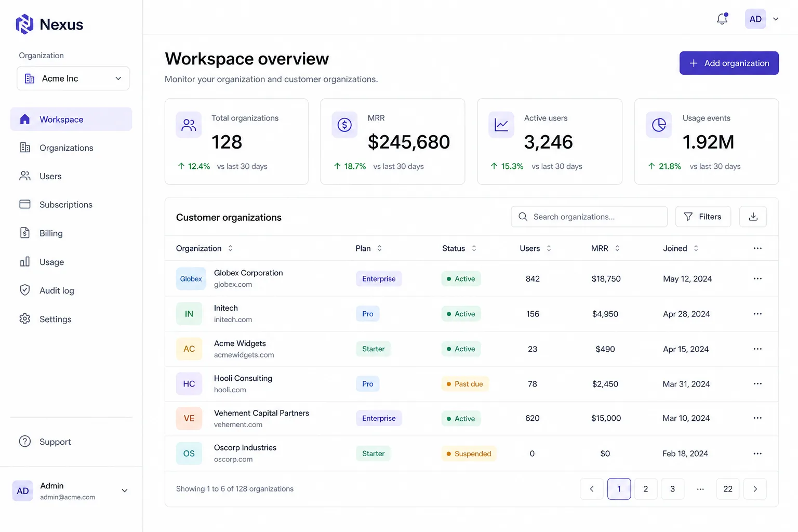The width and height of the screenshot is (798, 532).
Task: Open Users in sidebar
Action: click(71, 176)
